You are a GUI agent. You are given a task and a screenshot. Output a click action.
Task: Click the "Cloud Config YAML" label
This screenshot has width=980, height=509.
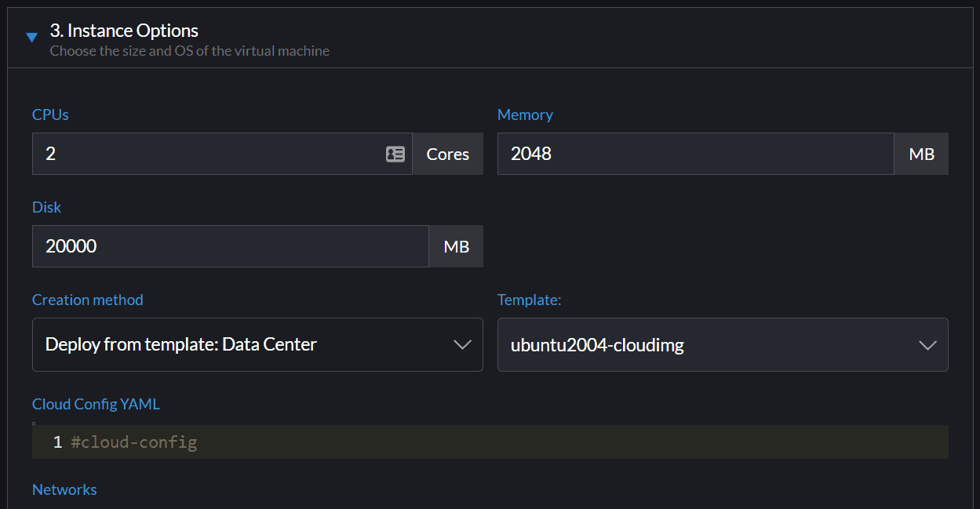coord(96,404)
